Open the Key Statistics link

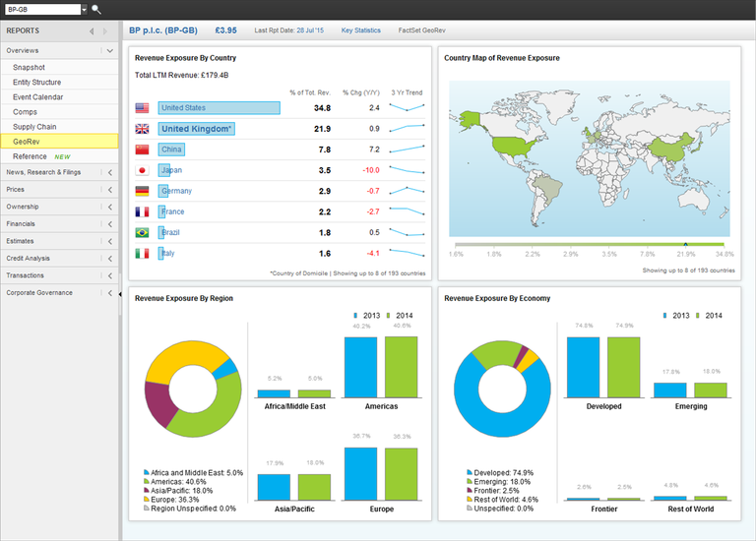point(360,30)
